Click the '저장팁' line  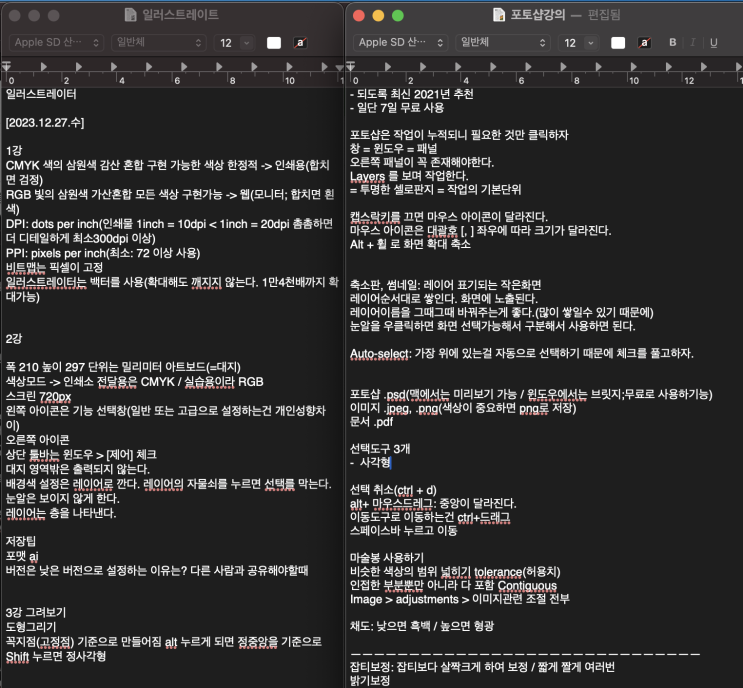coord(20,541)
